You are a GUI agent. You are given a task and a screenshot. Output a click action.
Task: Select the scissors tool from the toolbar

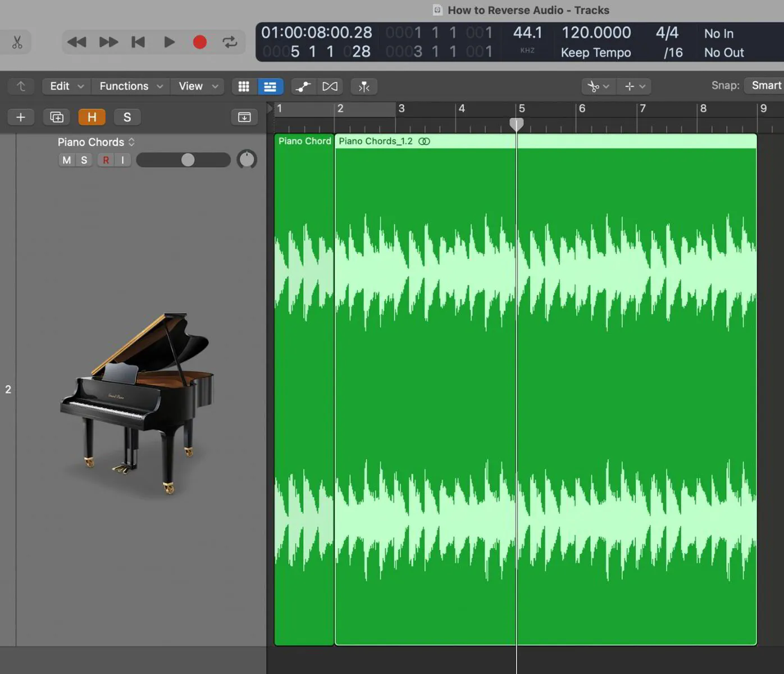point(594,86)
